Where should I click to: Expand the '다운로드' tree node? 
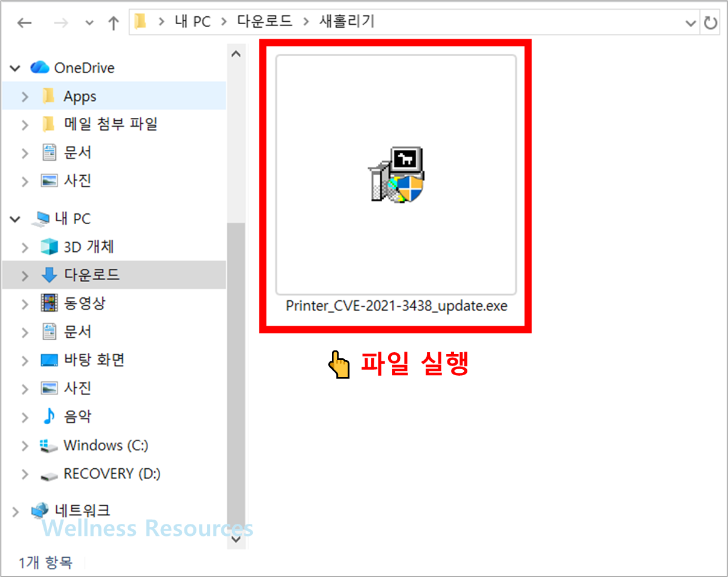point(25,276)
